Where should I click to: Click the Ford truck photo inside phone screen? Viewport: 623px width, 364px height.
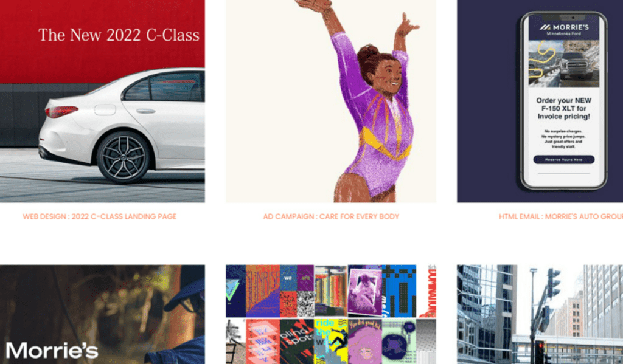(563, 64)
